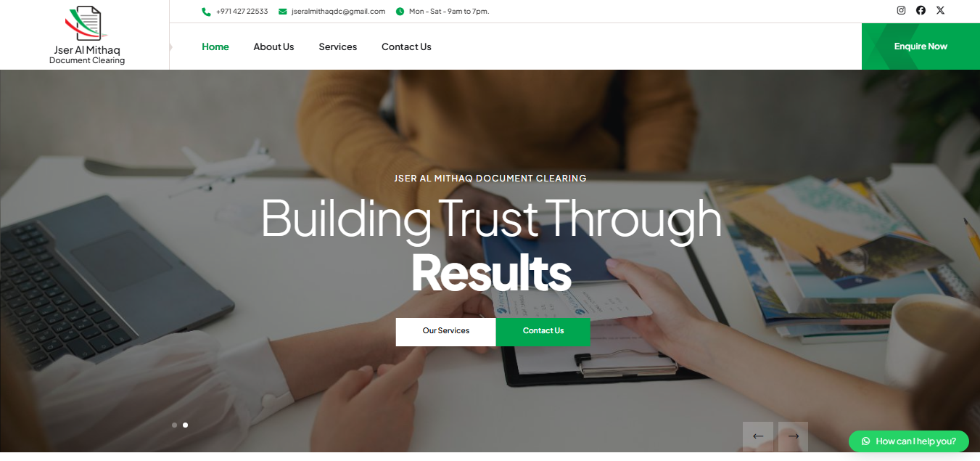This screenshot has height=461, width=980.
Task: Select the second slider dot
Action: click(x=185, y=425)
